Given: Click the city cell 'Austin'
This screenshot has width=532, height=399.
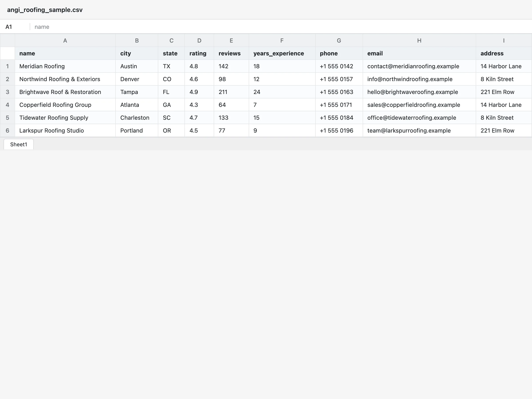Looking at the screenshot, I should point(137,66).
